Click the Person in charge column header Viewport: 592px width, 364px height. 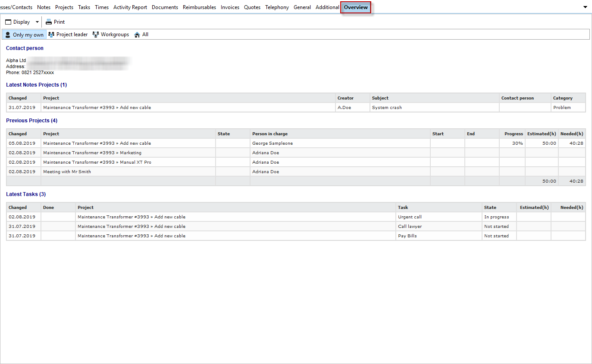click(x=269, y=134)
